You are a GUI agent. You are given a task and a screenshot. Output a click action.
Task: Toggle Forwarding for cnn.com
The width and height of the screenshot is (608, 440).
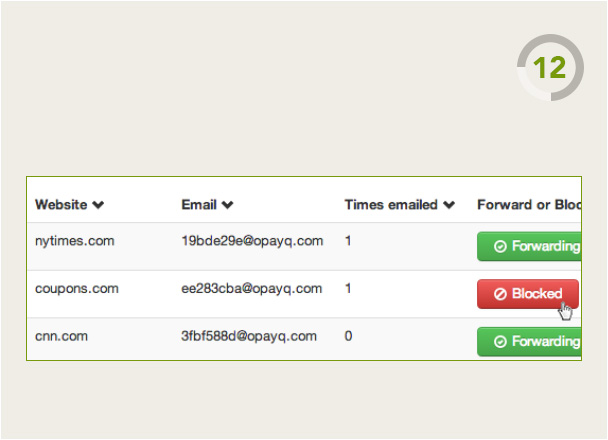(x=529, y=342)
